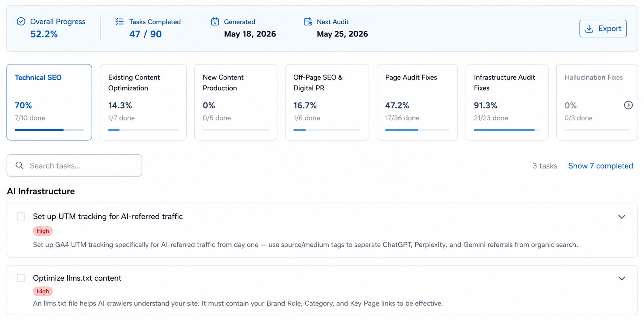Click the circled right arrow on the category cards
This screenshot has height=319, width=644.
tap(628, 105)
